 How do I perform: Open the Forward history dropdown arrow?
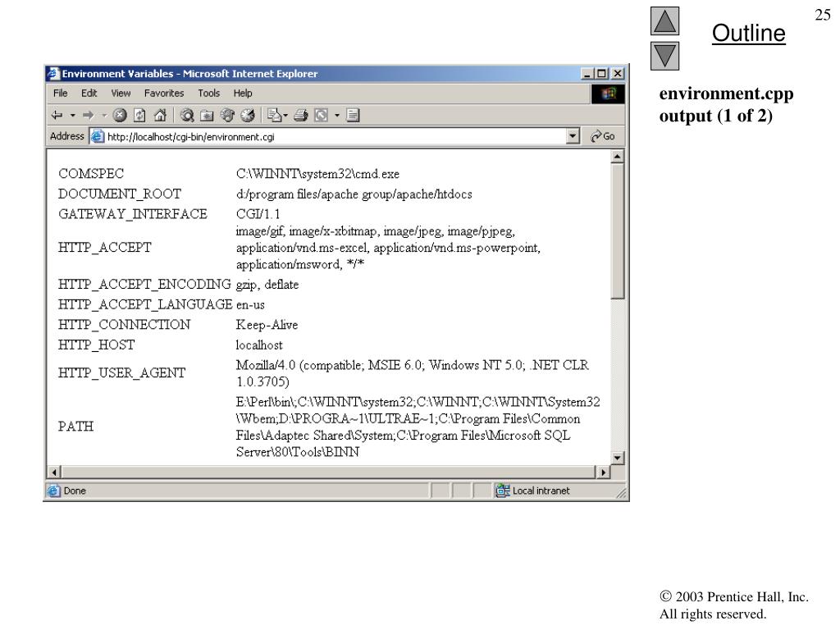[x=104, y=115]
